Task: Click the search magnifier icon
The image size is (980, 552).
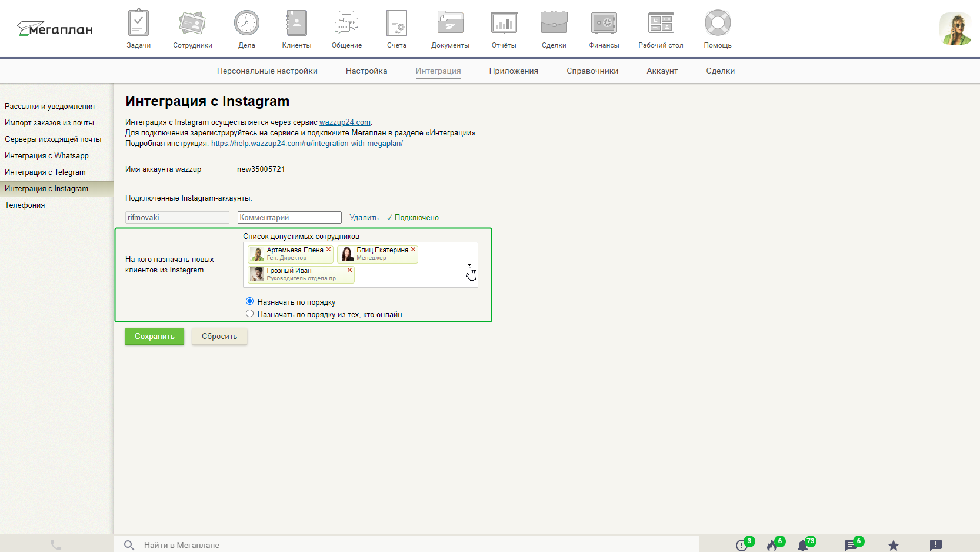Action: 129,545
